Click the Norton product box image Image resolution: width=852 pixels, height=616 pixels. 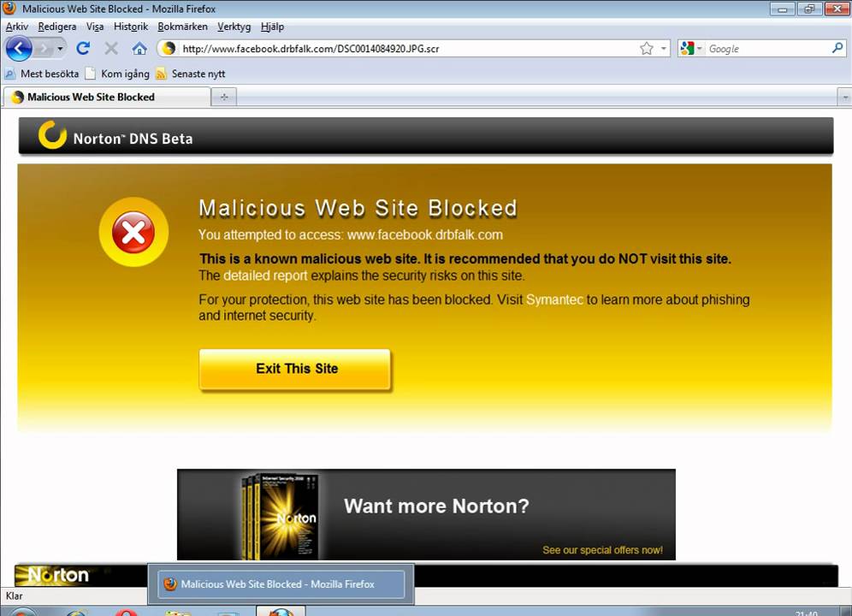point(281,515)
